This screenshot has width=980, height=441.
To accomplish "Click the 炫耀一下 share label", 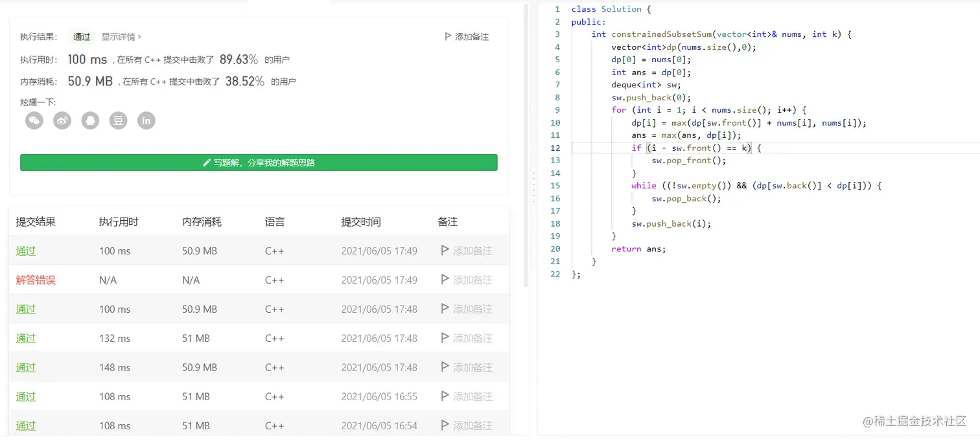I will [38, 102].
